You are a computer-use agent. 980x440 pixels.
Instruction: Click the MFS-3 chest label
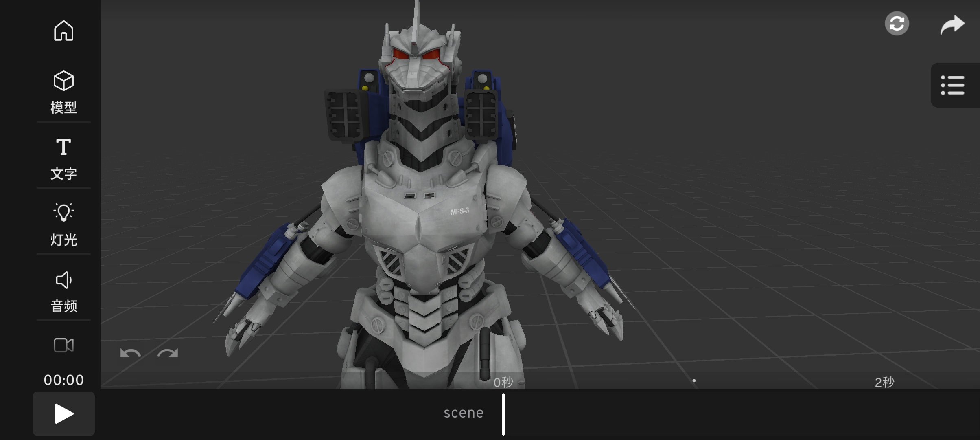click(459, 211)
